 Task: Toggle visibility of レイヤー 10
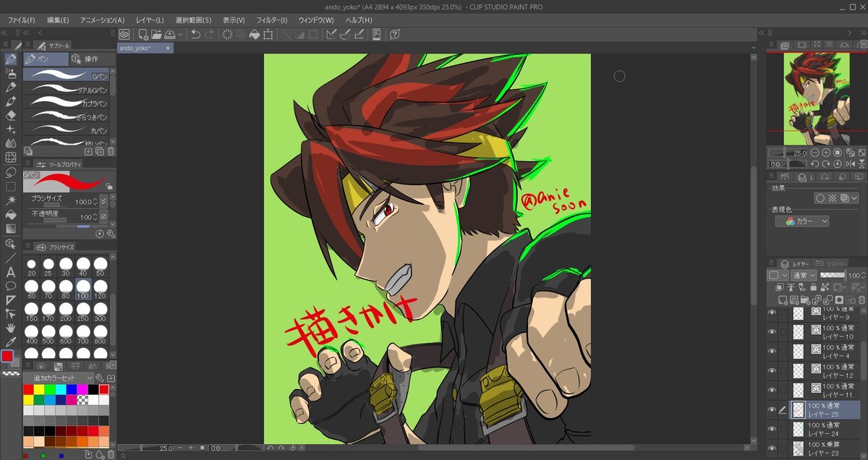772,332
